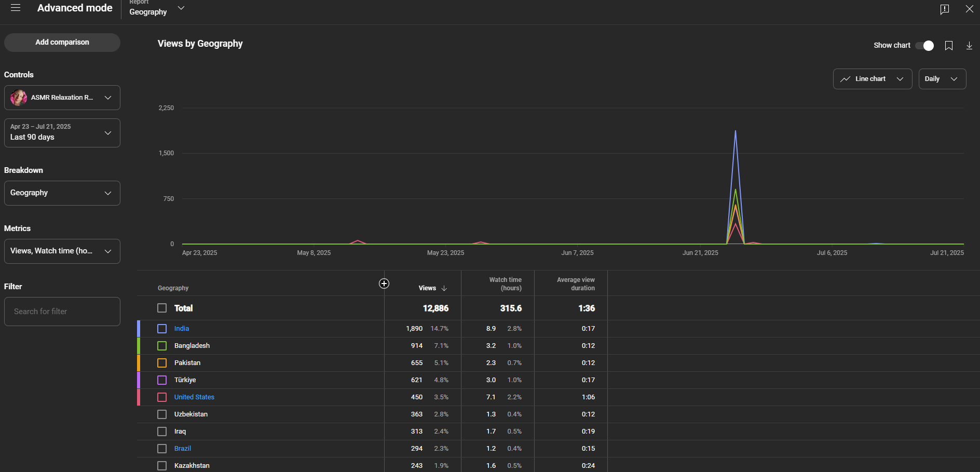Click the purple Türkiye color bar

[x=139, y=380]
